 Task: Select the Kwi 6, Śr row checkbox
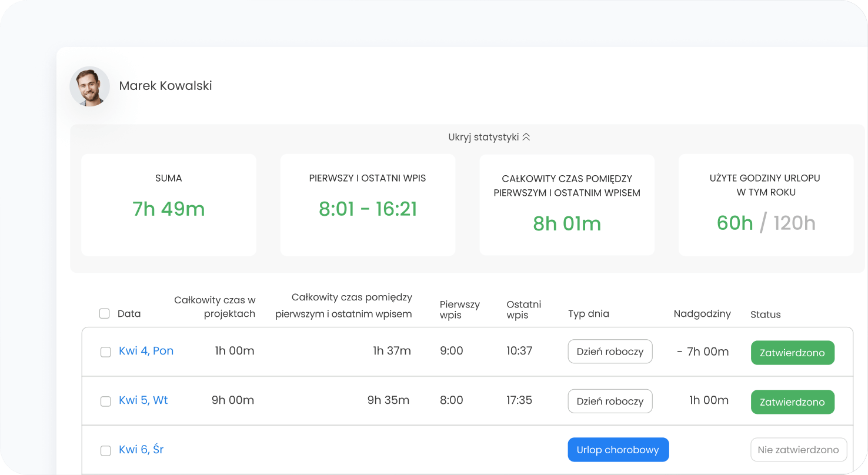(x=106, y=451)
